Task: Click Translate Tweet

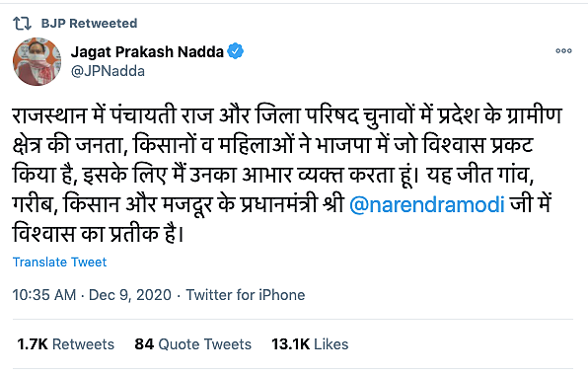Action: tap(59, 262)
